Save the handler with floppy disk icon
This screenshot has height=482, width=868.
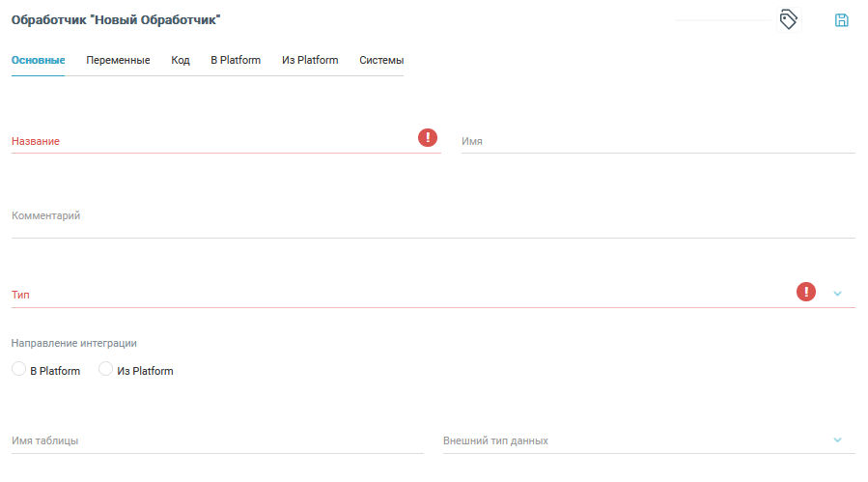coord(841,20)
